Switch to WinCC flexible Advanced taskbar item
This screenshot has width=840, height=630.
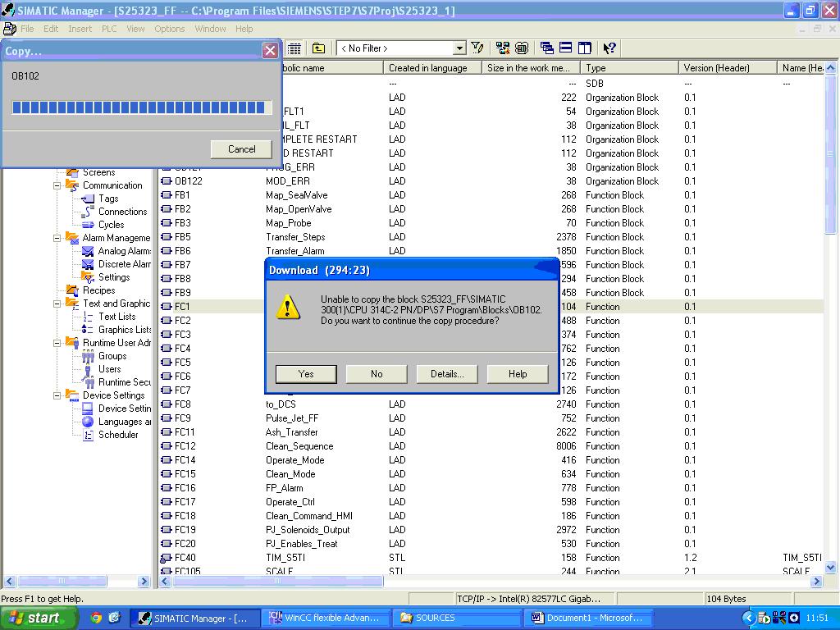pos(325,618)
